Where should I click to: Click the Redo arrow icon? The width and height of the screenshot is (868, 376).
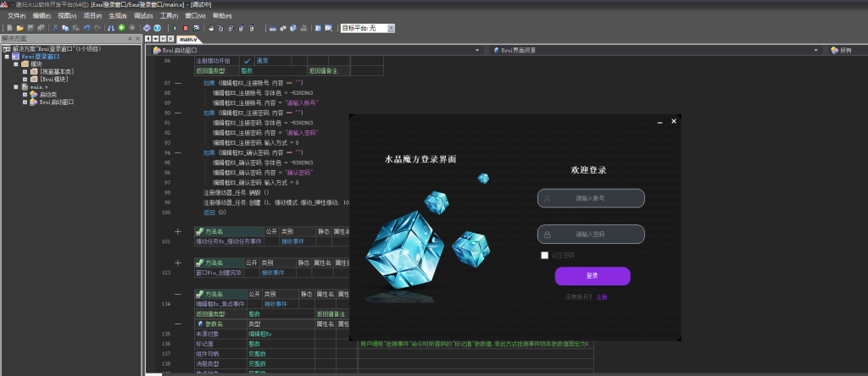click(97, 28)
